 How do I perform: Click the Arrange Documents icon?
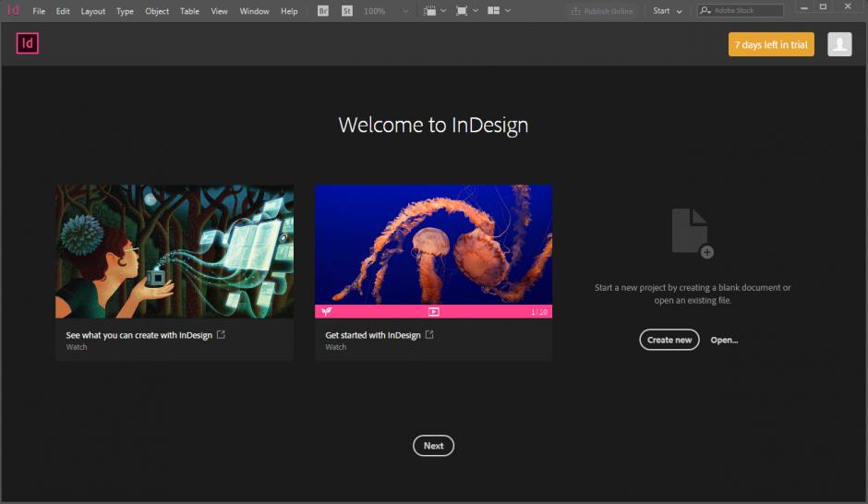click(493, 11)
